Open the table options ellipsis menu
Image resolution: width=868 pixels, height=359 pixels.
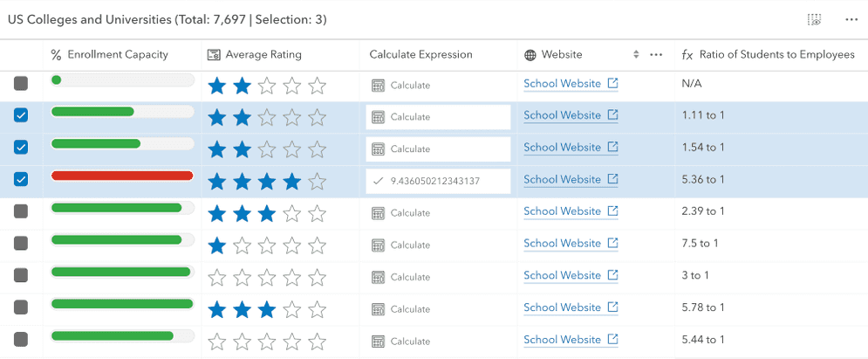coord(851,19)
